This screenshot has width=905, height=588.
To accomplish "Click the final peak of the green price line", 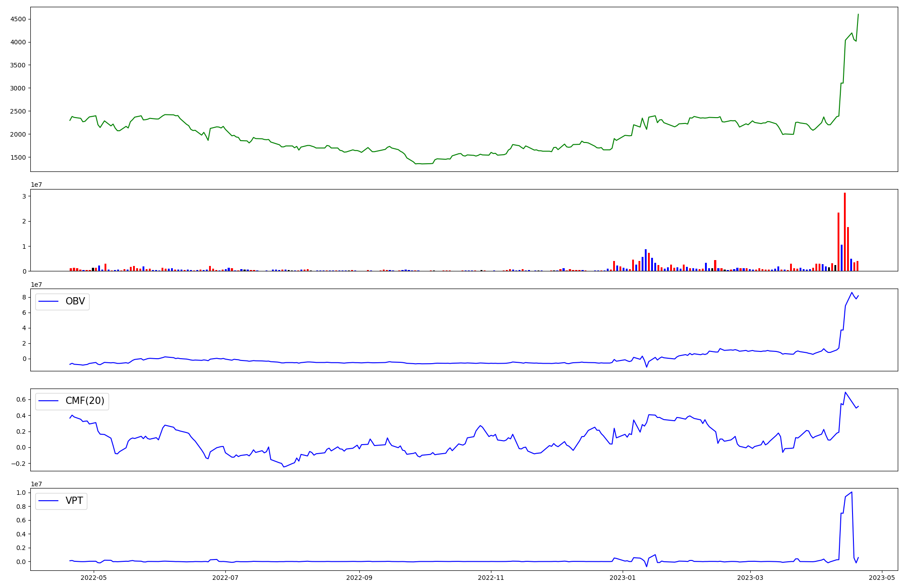I will 858,14.
